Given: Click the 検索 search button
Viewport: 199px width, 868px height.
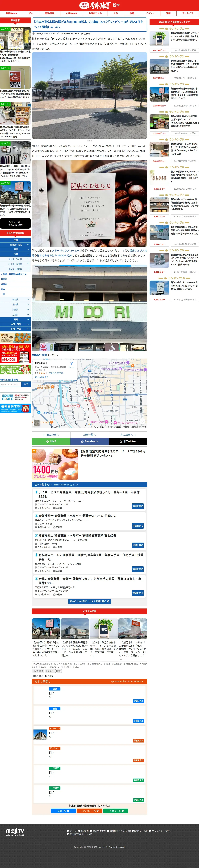Looking at the screenshot, I should (x=26, y=384).
